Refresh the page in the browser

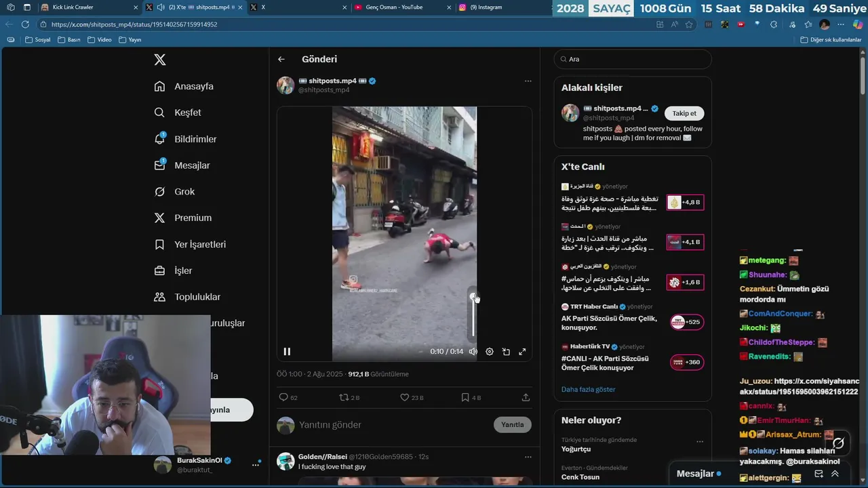[x=25, y=24]
